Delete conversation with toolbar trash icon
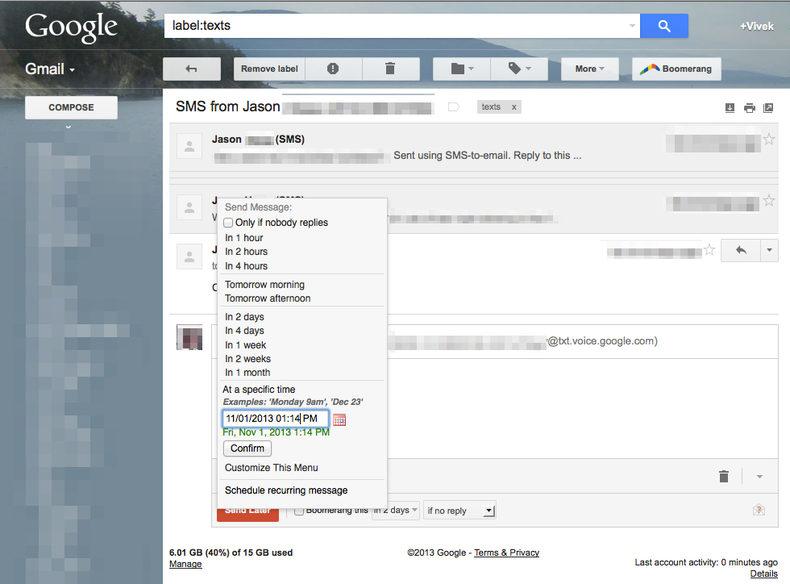 pyautogui.click(x=390, y=69)
